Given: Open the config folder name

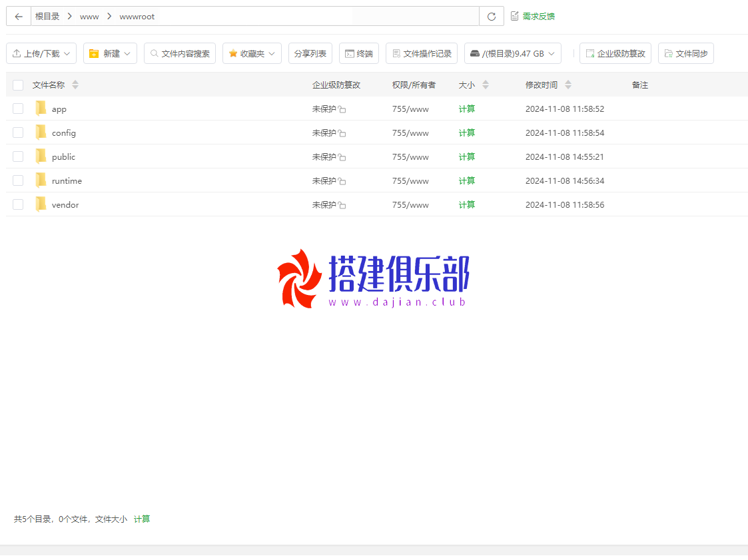Looking at the screenshot, I should coord(64,133).
